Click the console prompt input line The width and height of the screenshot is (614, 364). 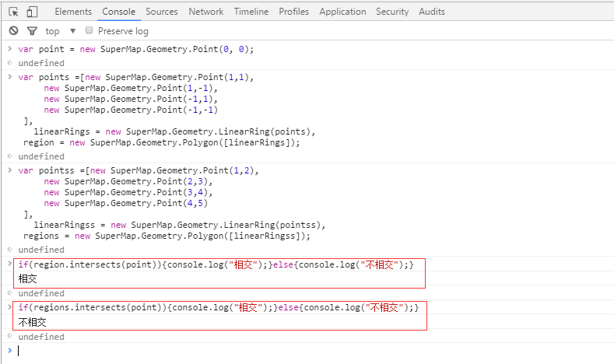314,351
